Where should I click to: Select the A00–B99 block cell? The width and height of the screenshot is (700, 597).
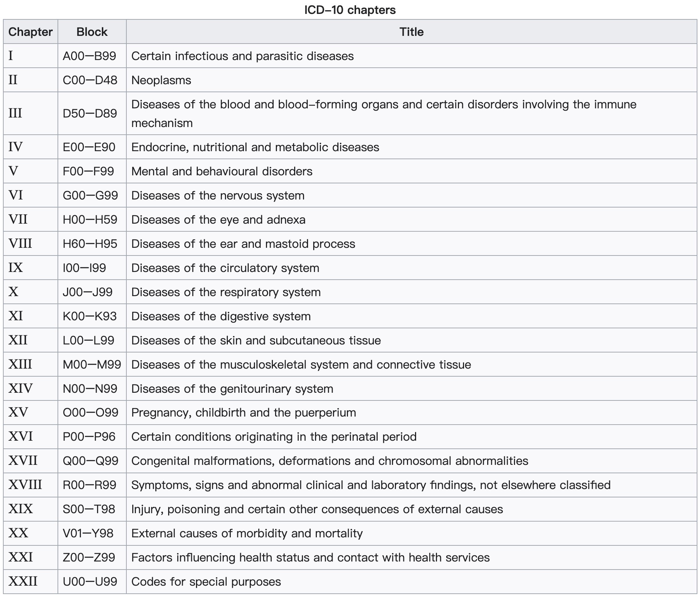pos(89,56)
